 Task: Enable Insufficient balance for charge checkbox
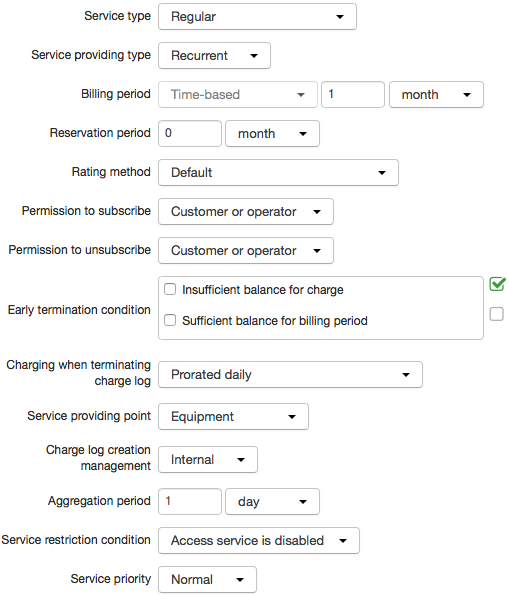click(x=170, y=290)
